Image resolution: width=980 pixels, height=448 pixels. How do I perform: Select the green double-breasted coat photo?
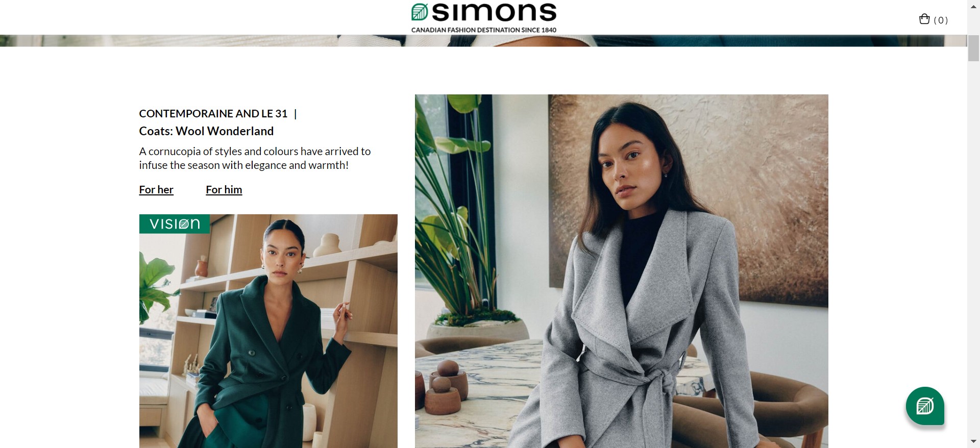coord(268,331)
